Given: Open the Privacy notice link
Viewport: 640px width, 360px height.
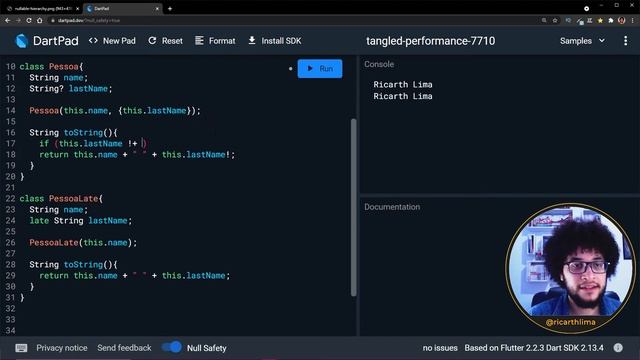Looking at the screenshot, I should [x=62, y=348].
